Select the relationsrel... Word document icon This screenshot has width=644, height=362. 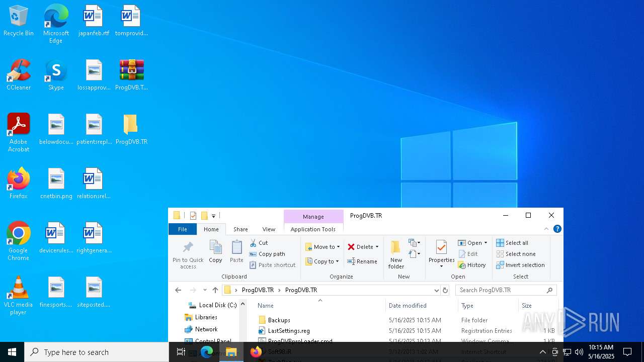94,184
